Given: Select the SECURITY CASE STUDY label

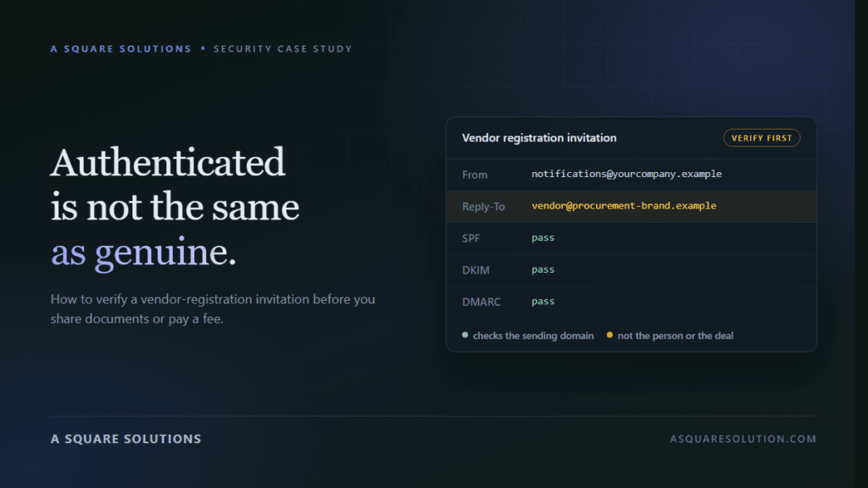Looking at the screenshot, I should pyautogui.click(x=283, y=48).
